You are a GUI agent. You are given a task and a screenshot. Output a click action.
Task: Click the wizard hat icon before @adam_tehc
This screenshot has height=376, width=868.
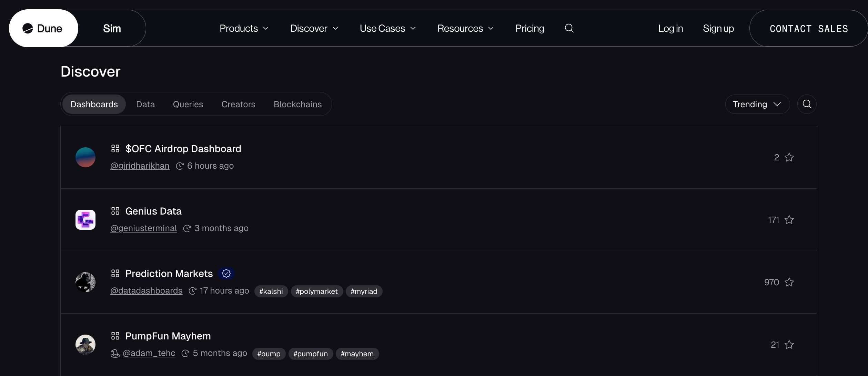[115, 354]
